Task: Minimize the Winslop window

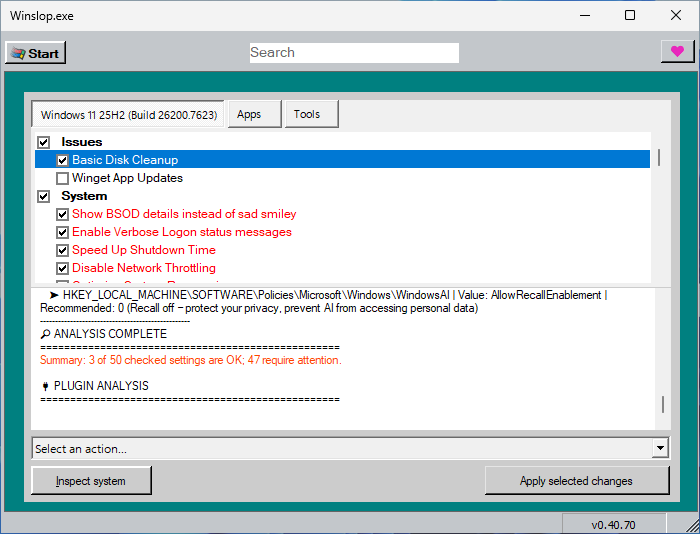Action: [584, 16]
